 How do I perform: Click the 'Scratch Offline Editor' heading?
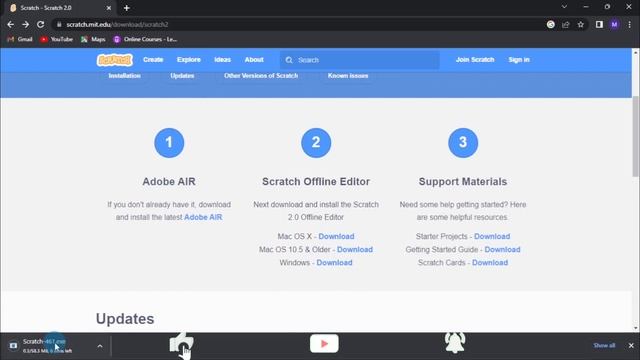tap(316, 182)
